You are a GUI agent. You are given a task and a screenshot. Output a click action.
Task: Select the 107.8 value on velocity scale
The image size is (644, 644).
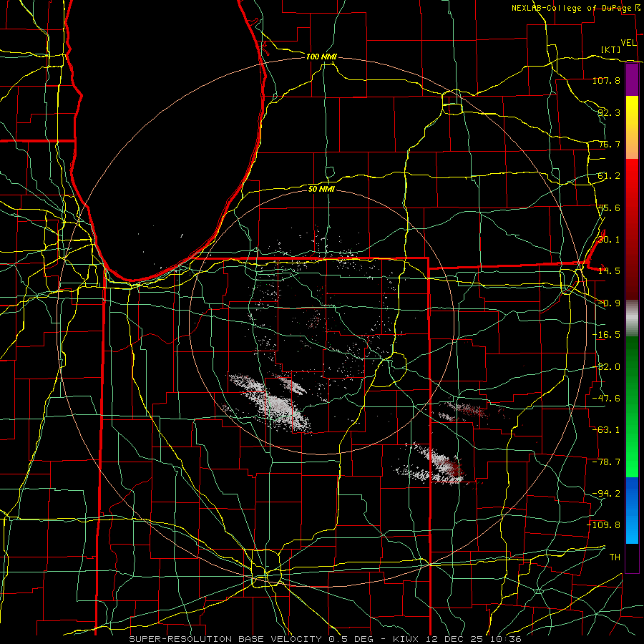(606, 80)
